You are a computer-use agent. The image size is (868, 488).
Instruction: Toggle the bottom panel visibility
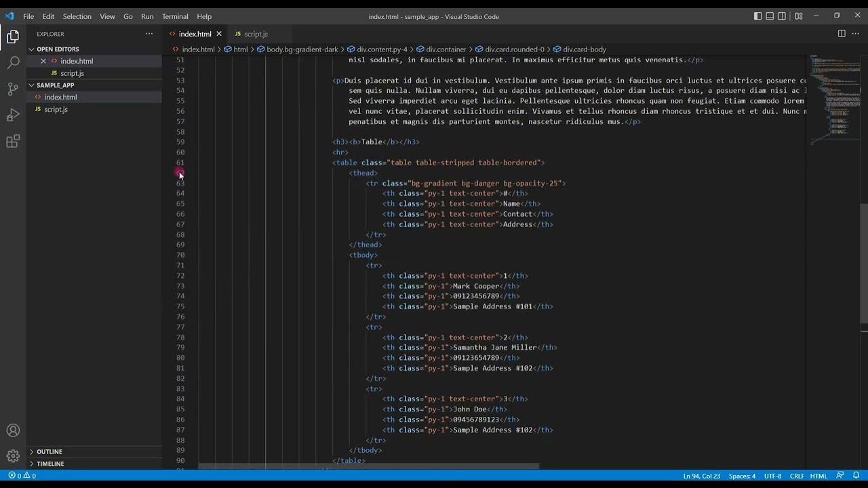coord(770,16)
